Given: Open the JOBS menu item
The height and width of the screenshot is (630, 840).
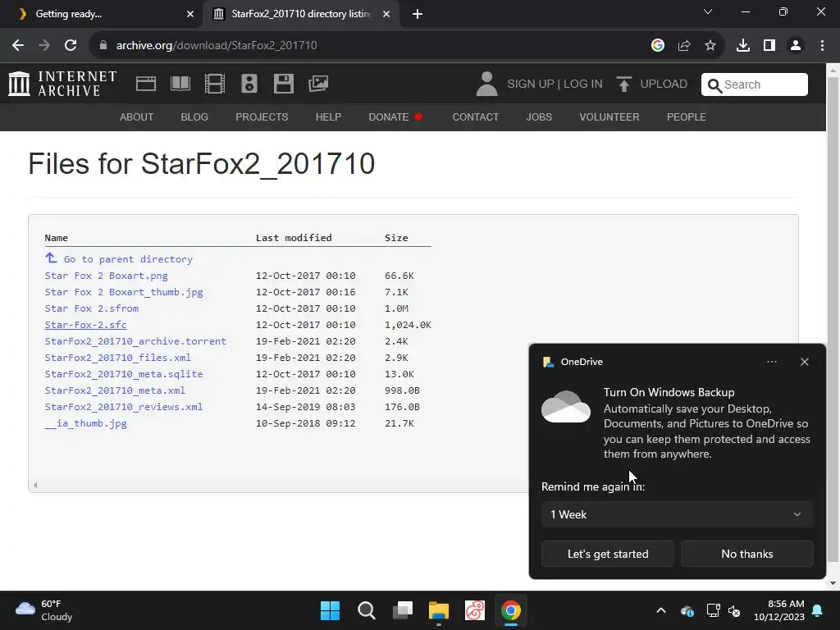Looking at the screenshot, I should point(539,116).
